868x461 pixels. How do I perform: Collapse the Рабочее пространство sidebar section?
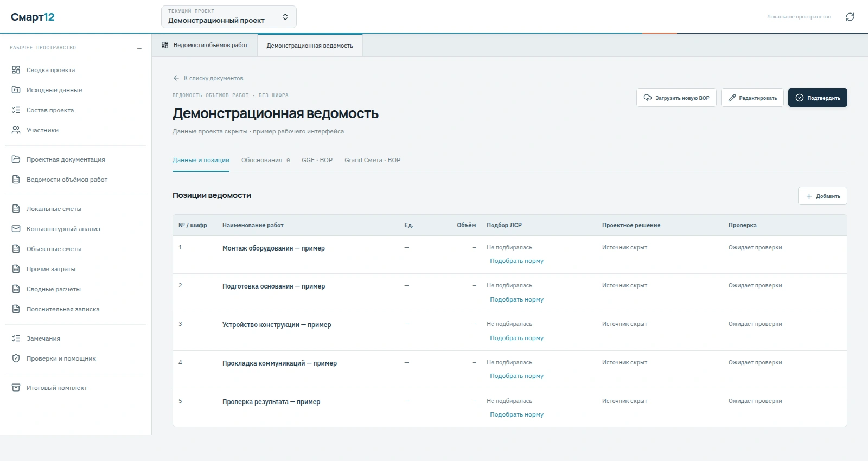tap(139, 48)
